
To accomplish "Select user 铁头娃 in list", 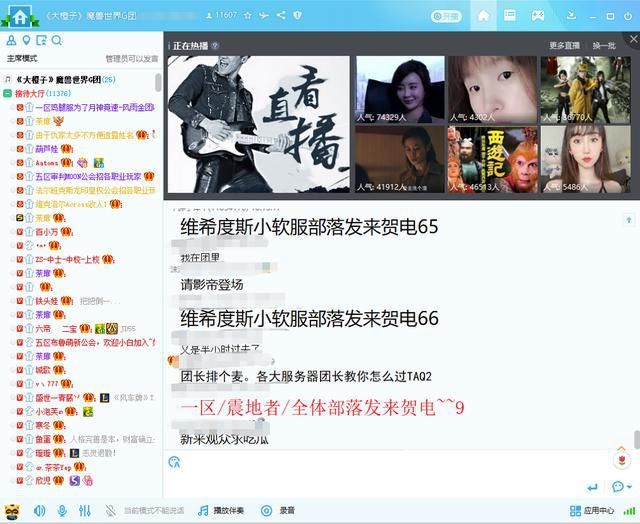I will [47, 301].
